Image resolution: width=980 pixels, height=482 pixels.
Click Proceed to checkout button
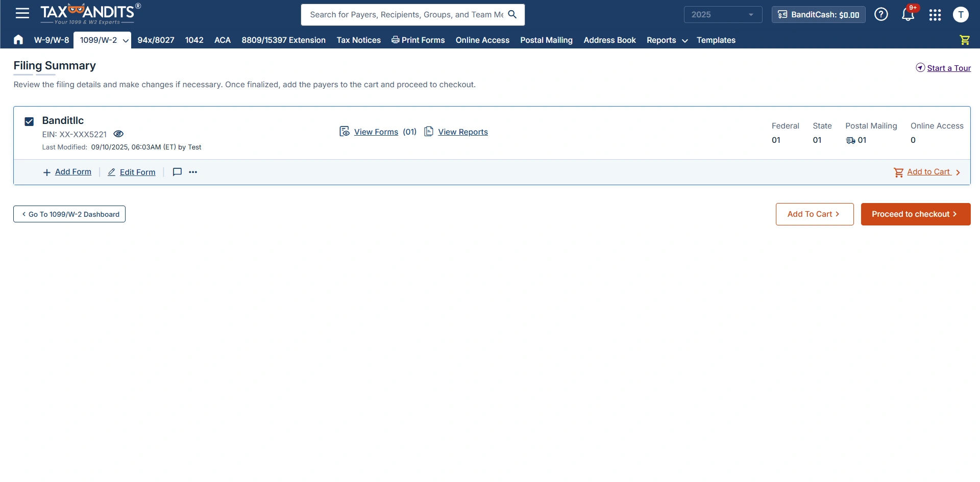[915, 214]
